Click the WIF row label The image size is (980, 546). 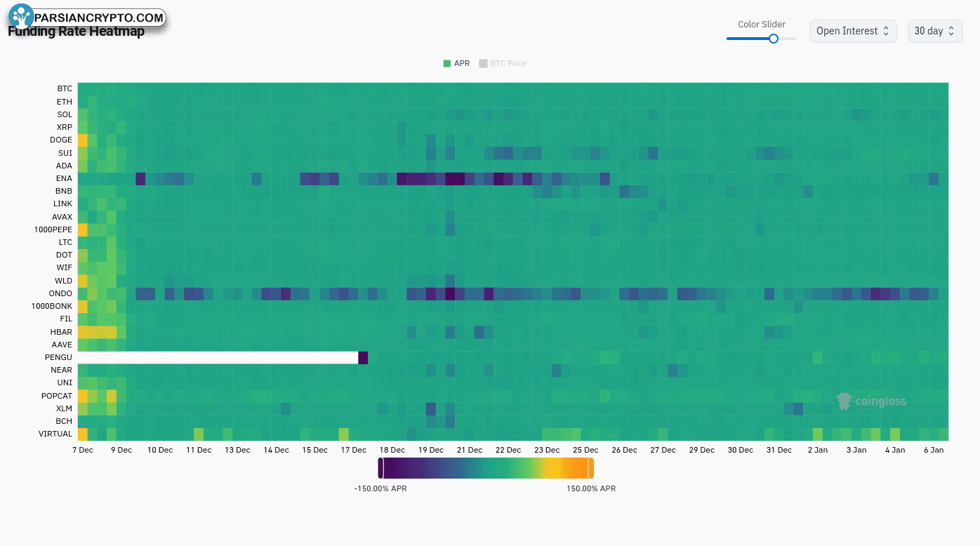(x=65, y=267)
